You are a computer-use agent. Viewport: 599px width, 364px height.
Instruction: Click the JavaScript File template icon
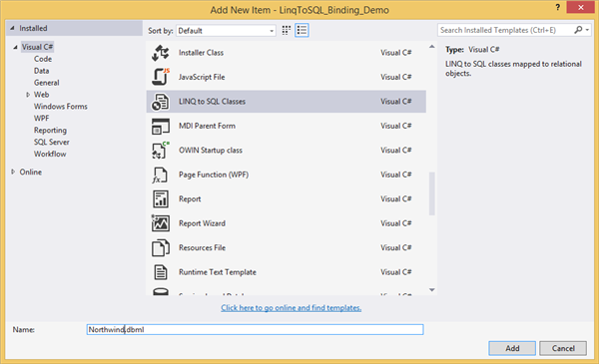point(161,77)
